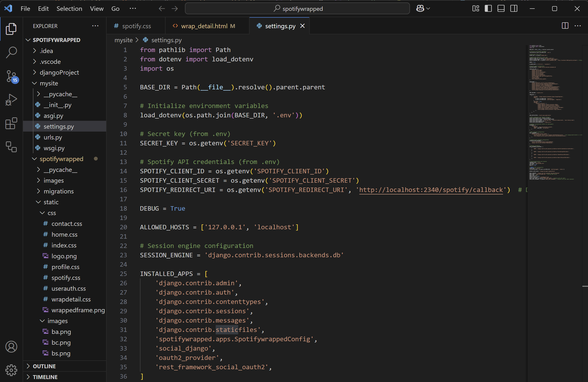588x382 pixels.
Task: Open the Manage gear icon
Action: (11, 370)
